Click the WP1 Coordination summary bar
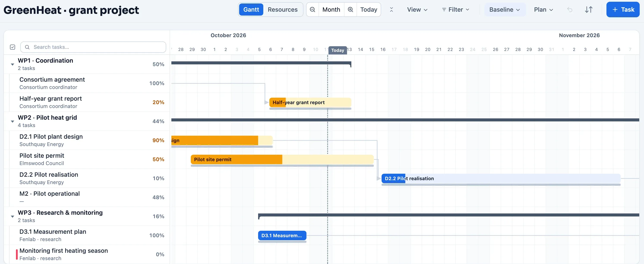644x264 pixels. pos(261,63)
